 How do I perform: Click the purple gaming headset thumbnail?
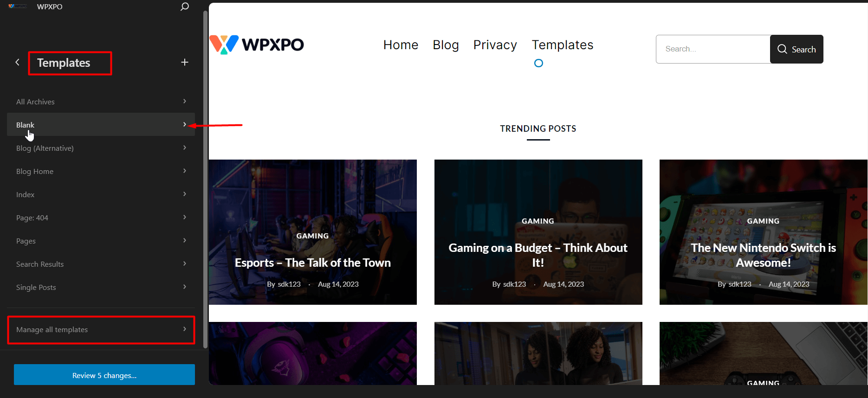click(x=313, y=353)
